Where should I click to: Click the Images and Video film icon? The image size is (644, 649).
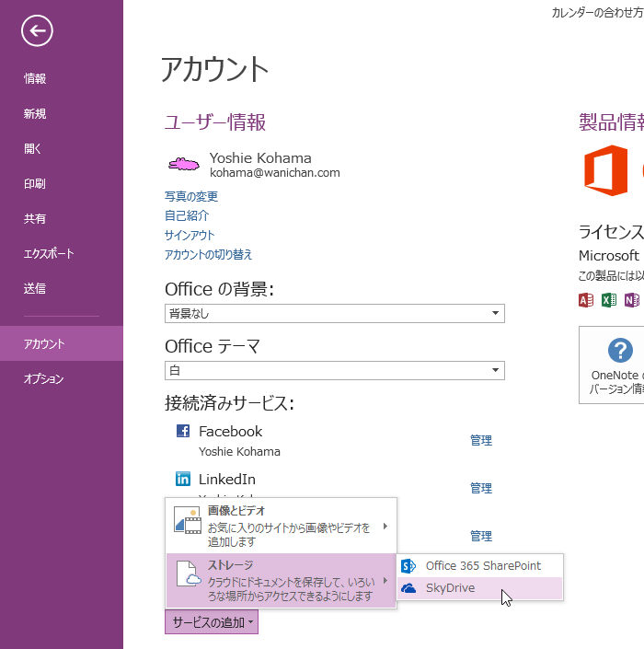188,520
